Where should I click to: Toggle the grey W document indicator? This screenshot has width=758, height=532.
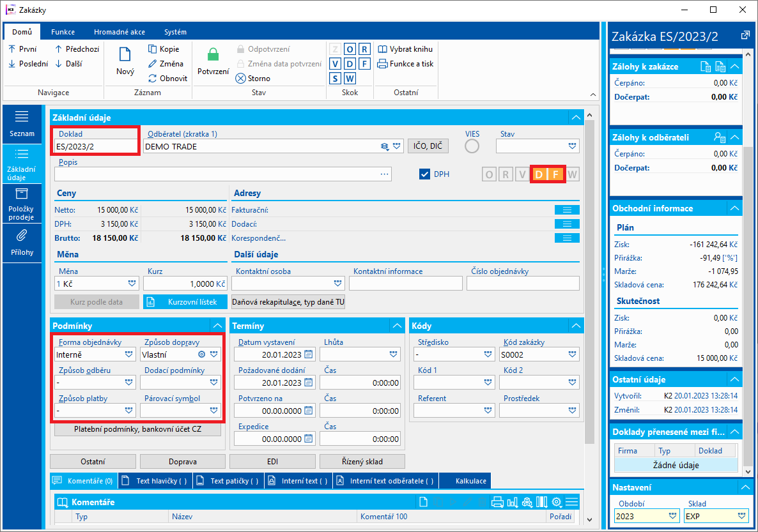point(573,174)
